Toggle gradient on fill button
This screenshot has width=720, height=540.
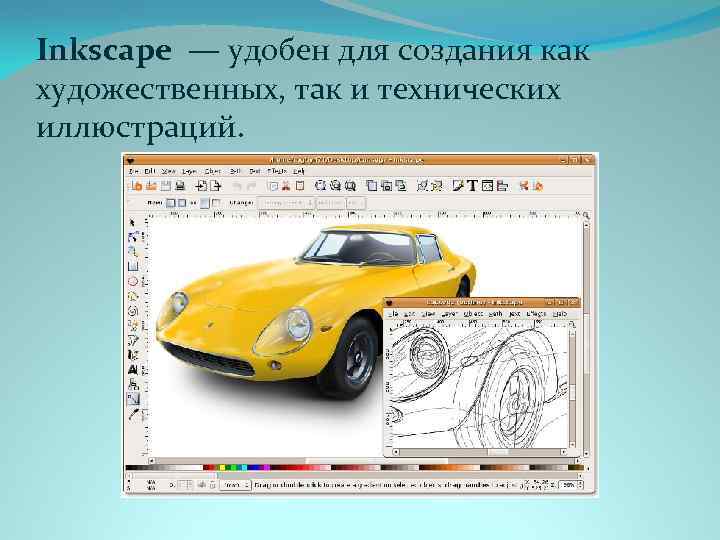(205, 202)
